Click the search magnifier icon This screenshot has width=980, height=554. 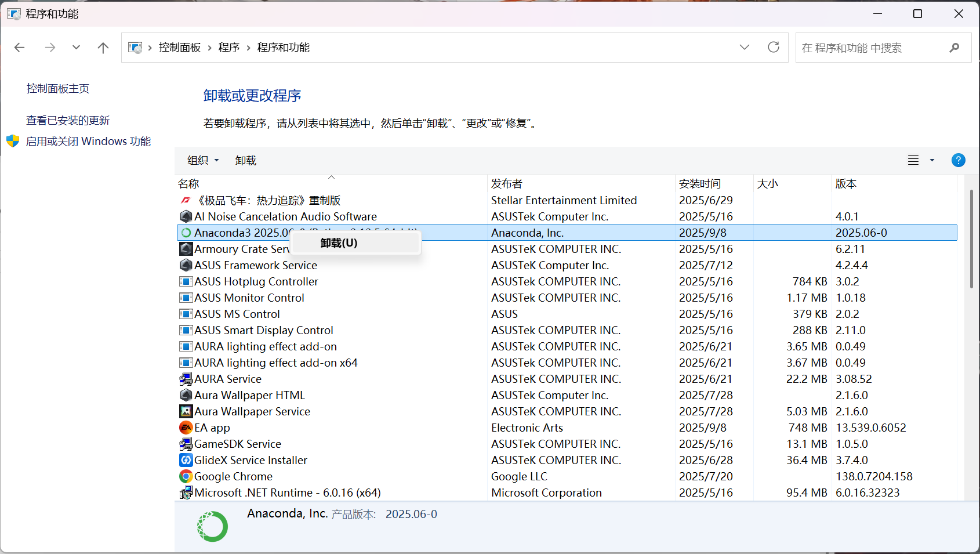tap(954, 48)
